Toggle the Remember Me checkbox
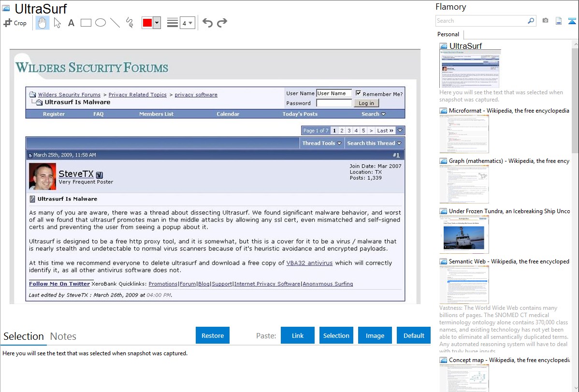This screenshot has height=392, width=579. (358, 93)
